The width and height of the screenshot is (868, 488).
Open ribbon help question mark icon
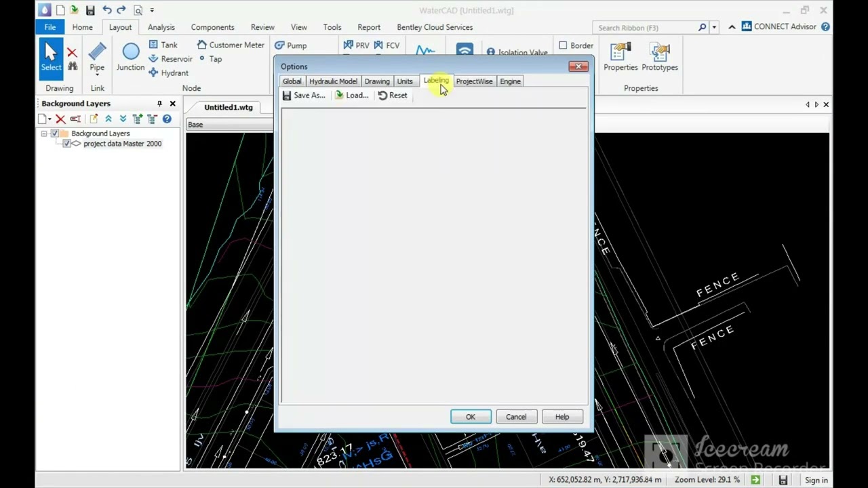click(x=825, y=27)
